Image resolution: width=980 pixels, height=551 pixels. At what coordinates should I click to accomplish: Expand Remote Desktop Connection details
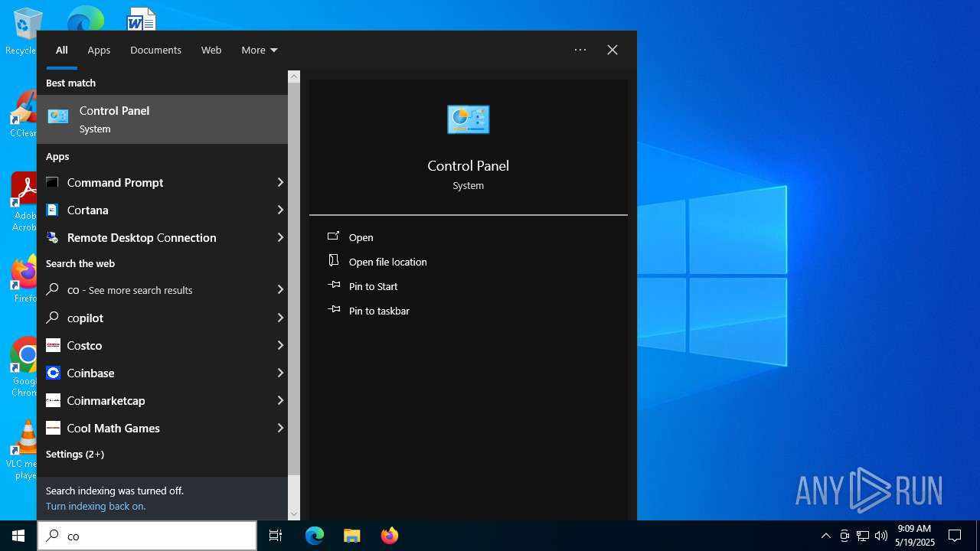[280, 237]
